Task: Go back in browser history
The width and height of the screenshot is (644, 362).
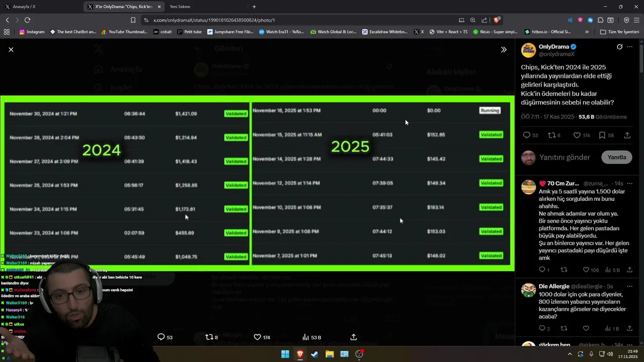Action: [7, 20]
